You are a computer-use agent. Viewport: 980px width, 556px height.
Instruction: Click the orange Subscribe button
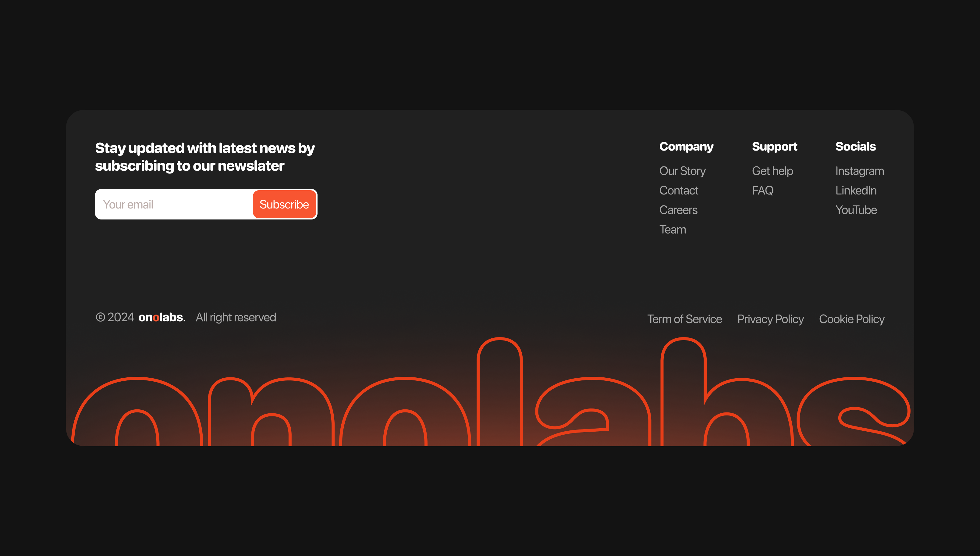284,204
